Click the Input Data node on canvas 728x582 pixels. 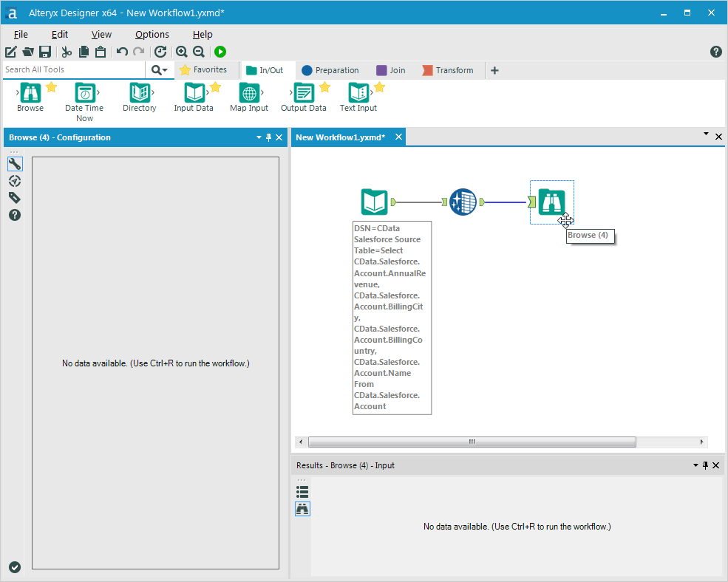click(x=374, y=202)
